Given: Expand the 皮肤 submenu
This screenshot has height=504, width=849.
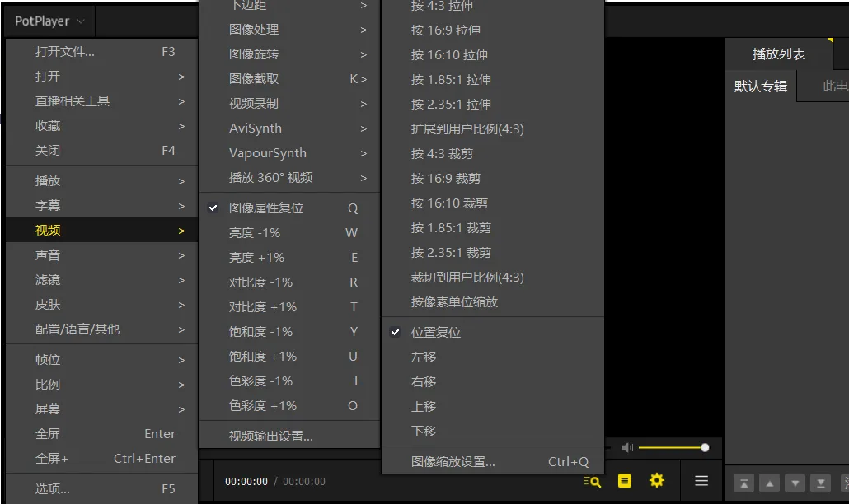Looking at the screenshot, I should coord(101,305).
